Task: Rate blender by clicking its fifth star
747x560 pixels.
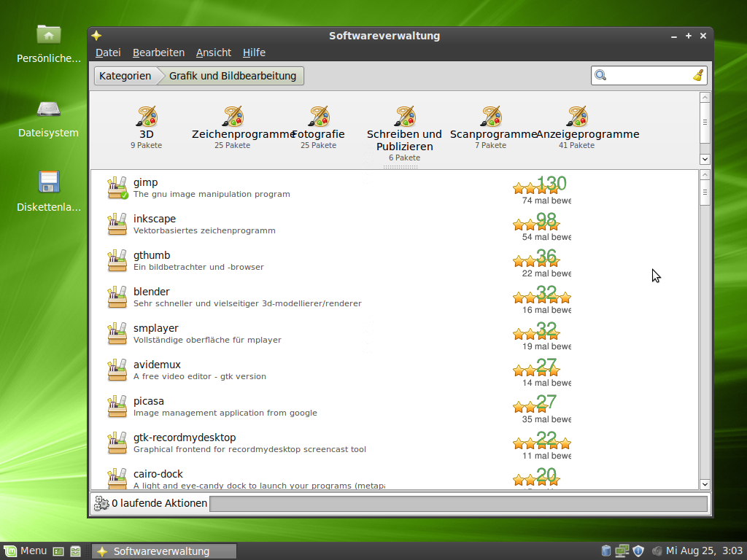Action: (x=565, y=297)
